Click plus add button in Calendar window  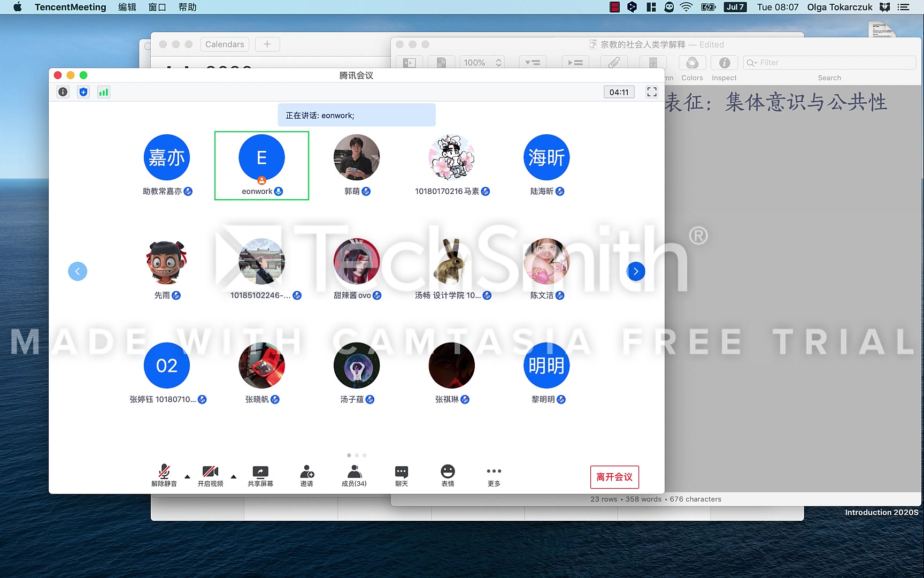coord(267,44)
